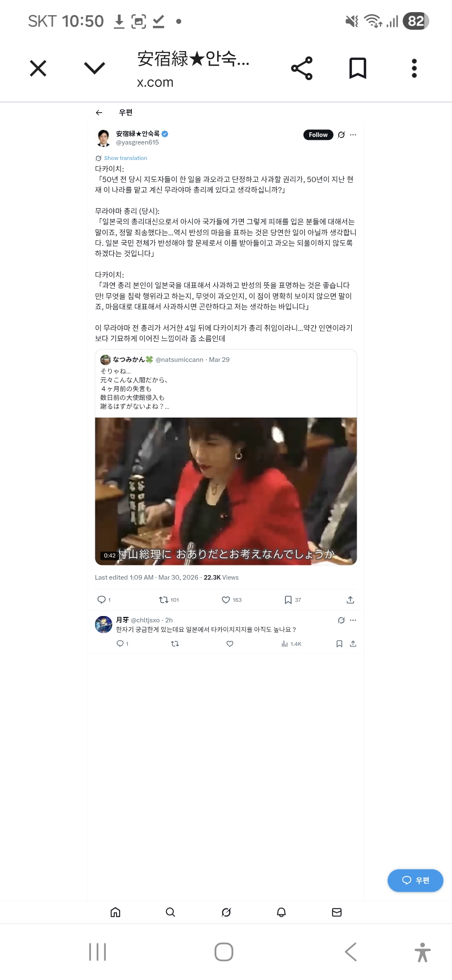452x980 pixels.
Task: Share the main post via upload icon
Action: tap(351, 600)
